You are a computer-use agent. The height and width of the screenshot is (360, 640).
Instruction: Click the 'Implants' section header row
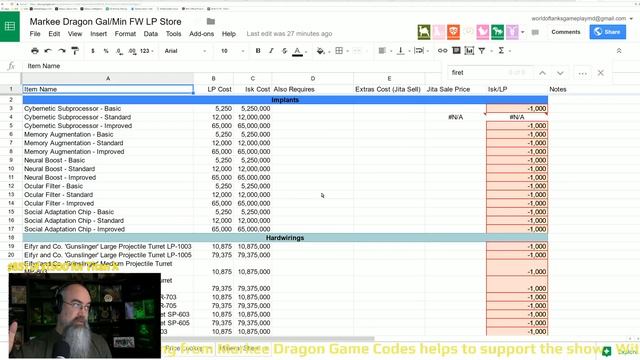(x=285, y=100)
